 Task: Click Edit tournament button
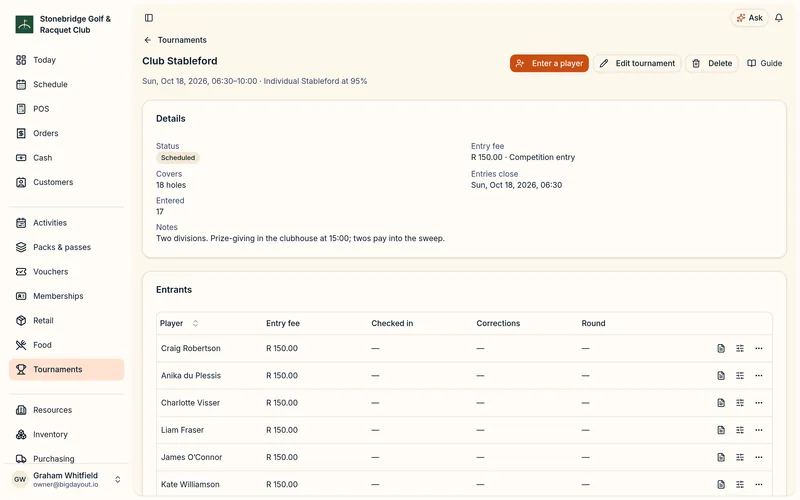pos(637,63)
